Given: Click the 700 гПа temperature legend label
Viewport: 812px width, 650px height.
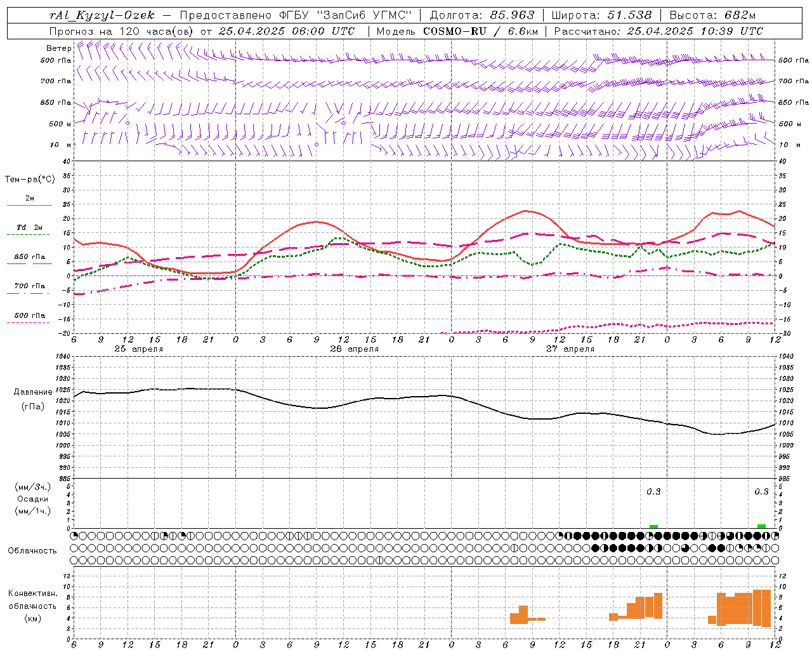Looking at the screenshot, I should (x=30, y=286).
